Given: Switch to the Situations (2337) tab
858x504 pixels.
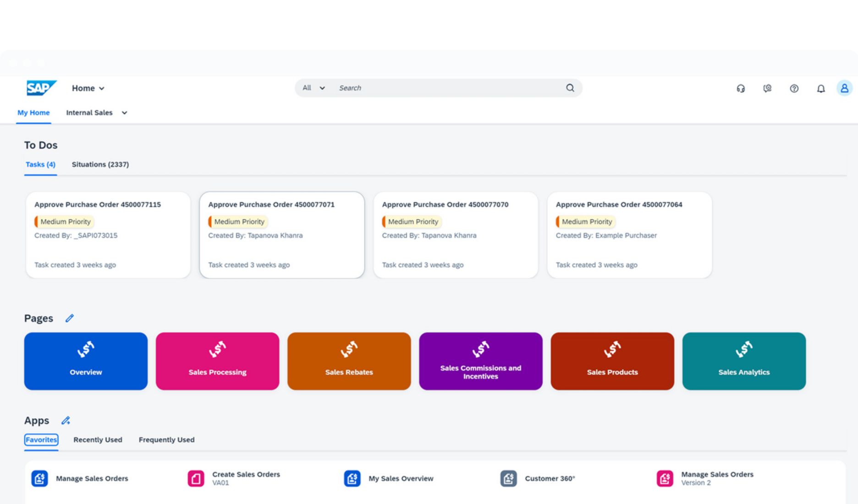Looking at the screenshot, I should [x=100, y=164].
